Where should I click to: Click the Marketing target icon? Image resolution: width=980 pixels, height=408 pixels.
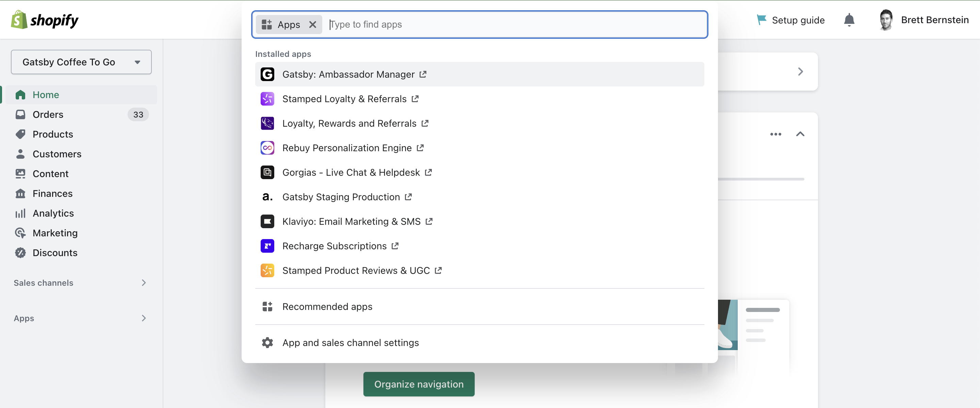[20, 233]
